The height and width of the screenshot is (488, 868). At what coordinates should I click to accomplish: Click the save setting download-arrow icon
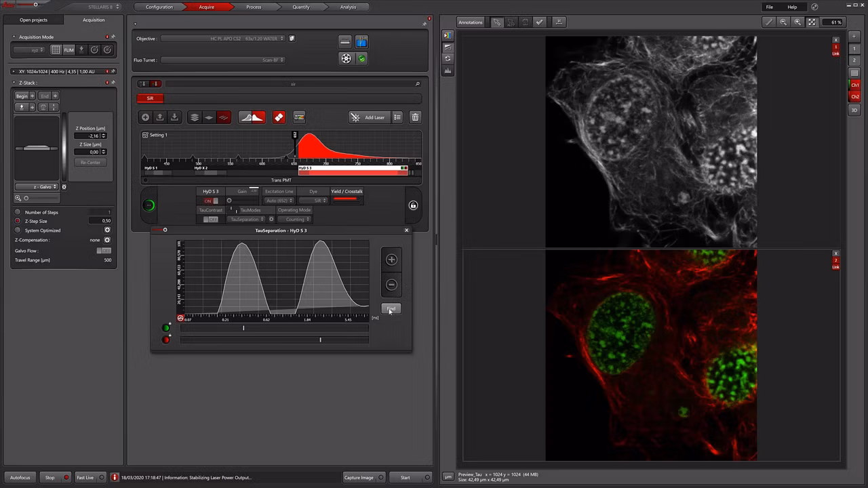[x=174, y=117]
